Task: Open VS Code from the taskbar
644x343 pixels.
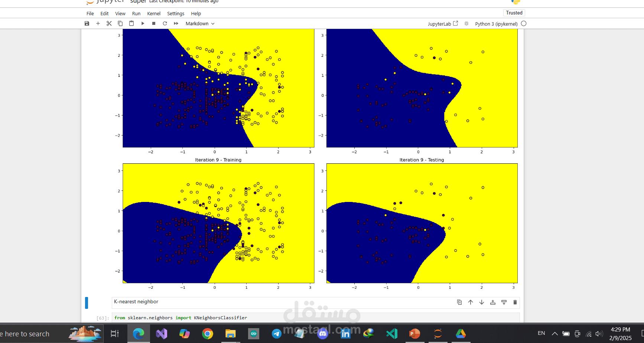Action: (x=392, y=334)
